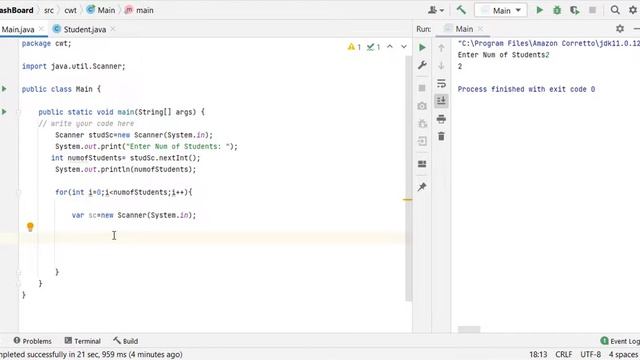Click the main method breadcrumb
640x360 pixels.
pyautogui.click(x=139, y=10)
